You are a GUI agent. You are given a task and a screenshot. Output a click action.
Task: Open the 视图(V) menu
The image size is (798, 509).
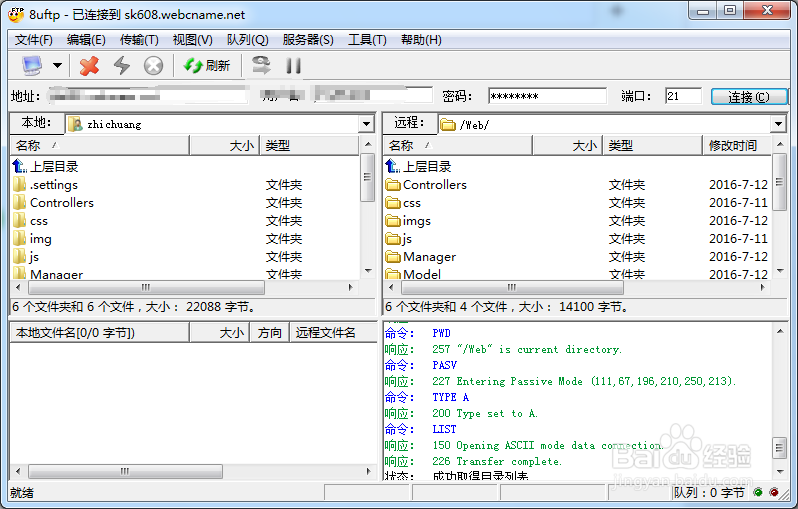tap(192, 40)
